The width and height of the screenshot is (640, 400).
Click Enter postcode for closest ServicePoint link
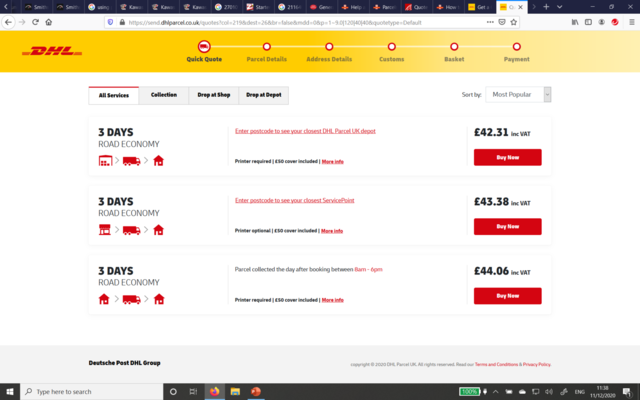tap(294, 200)
